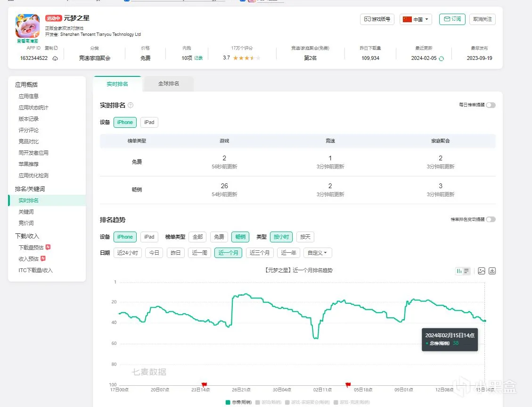This screenshot has width=532, height=407.
Task: Click the cloud download icon beside APP ID
Action: (55, 58)
